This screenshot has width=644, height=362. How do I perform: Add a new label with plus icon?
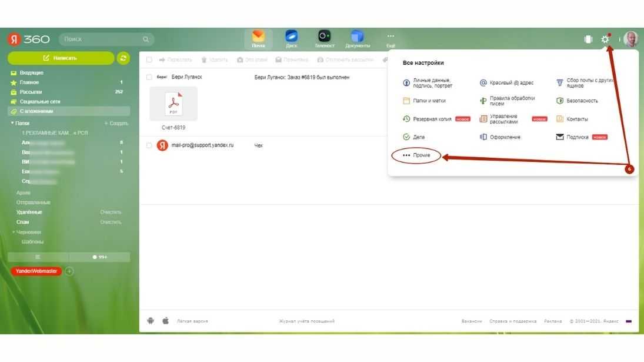tap(69, 271)
